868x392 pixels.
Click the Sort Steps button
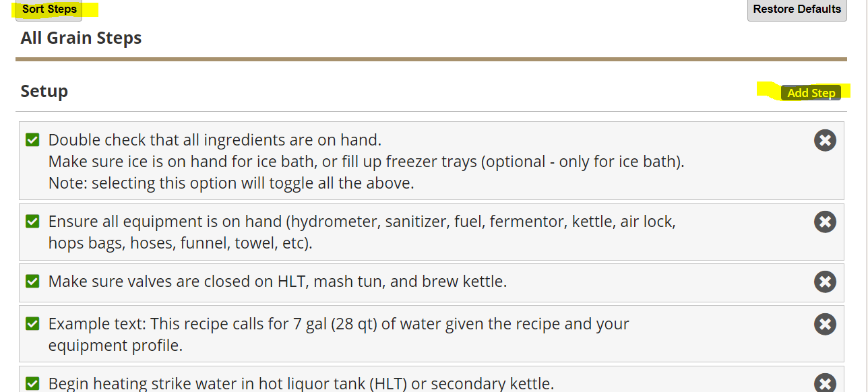(49, 9)
